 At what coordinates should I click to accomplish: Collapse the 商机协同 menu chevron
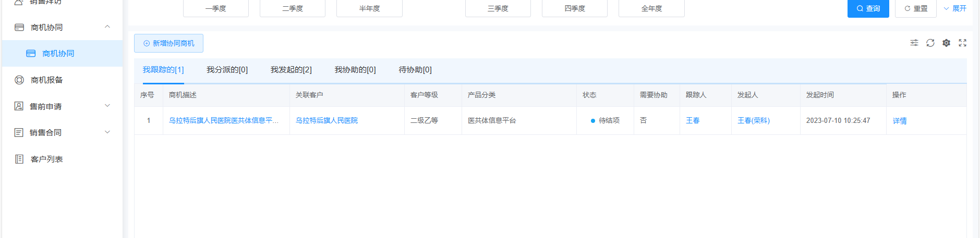click(x=107, y=27)
